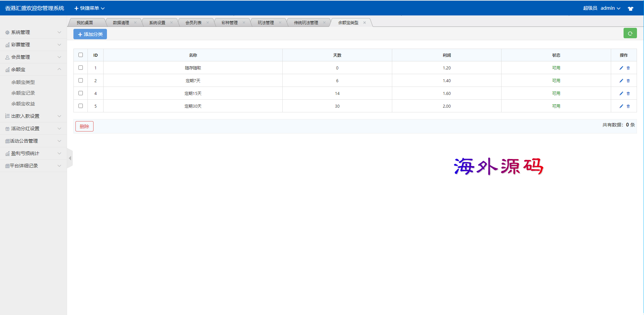This screenshot has height=315, width=644.
Task: Open the skin theme shirt icon
Action: [631, 8]
